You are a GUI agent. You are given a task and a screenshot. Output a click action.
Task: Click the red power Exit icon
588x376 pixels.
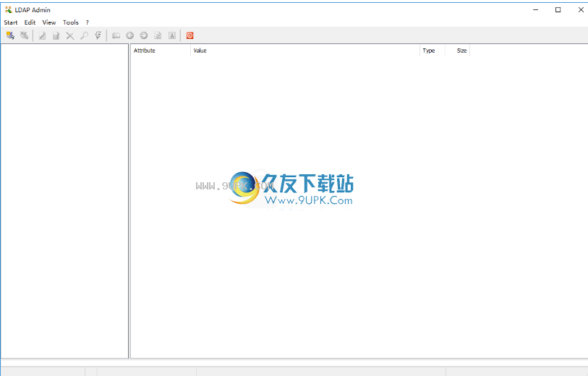pos(189,35)
